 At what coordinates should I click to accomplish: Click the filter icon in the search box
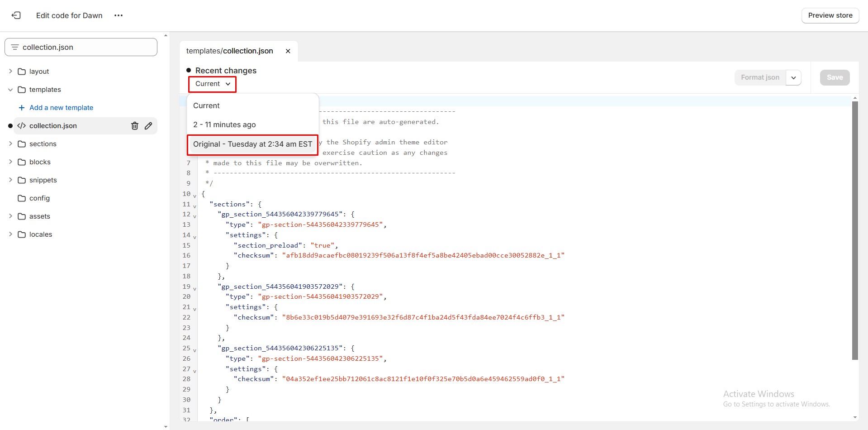pyautogui.click(x=15, y=47)
